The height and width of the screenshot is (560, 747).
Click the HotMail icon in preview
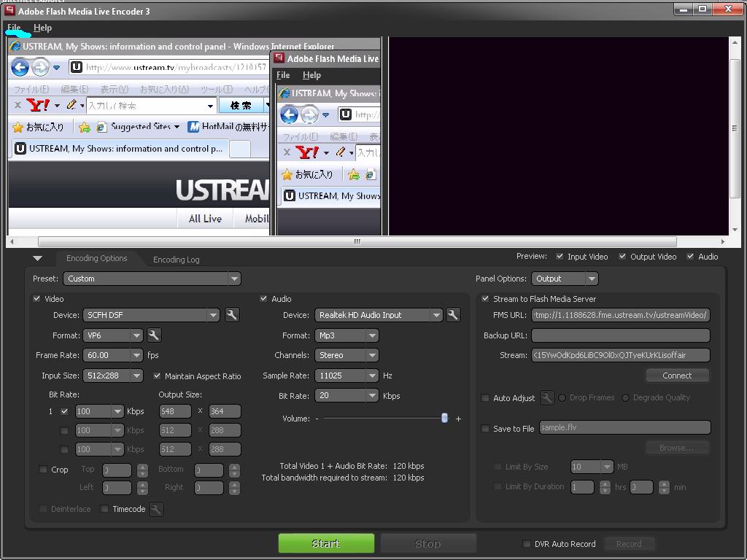[193, 127]
